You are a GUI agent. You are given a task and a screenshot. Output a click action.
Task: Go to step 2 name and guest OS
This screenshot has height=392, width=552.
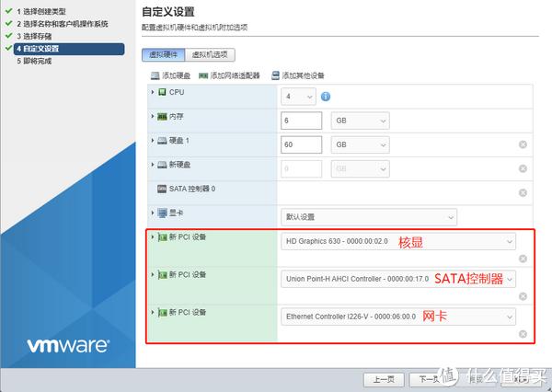tap(63, 24)
